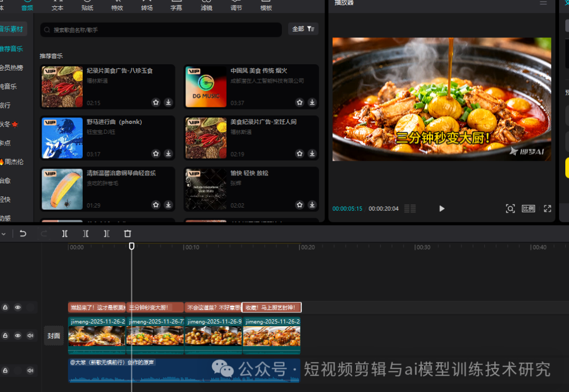Choose the 周杰伦 music category
This screenshot has height=392, width=569.
click(12, 162)
